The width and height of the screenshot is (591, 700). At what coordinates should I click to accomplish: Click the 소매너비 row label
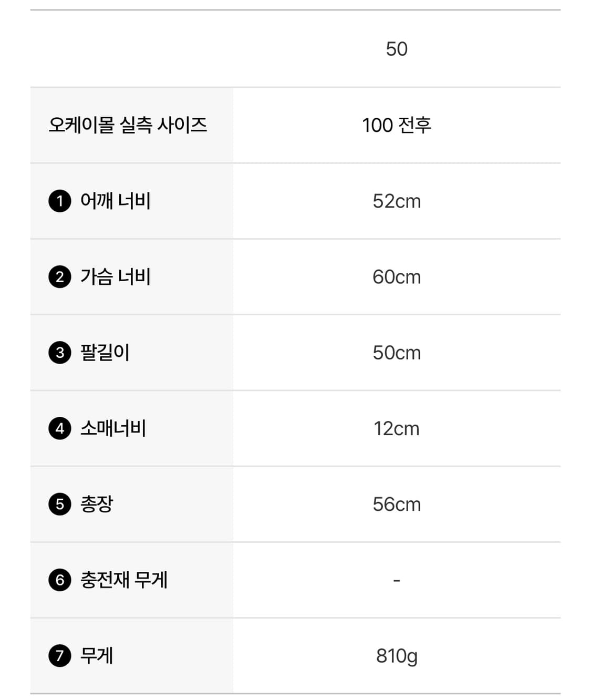[113, 428]
